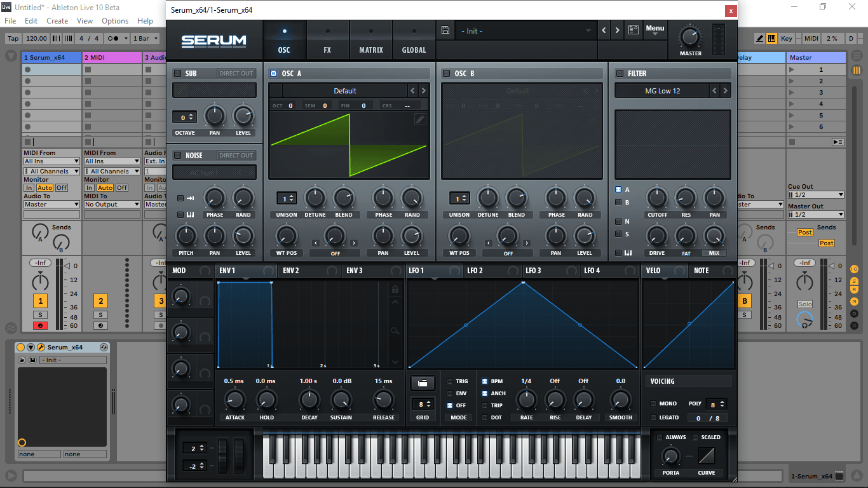Open the Serum Menu dropdown

[654, 30]
